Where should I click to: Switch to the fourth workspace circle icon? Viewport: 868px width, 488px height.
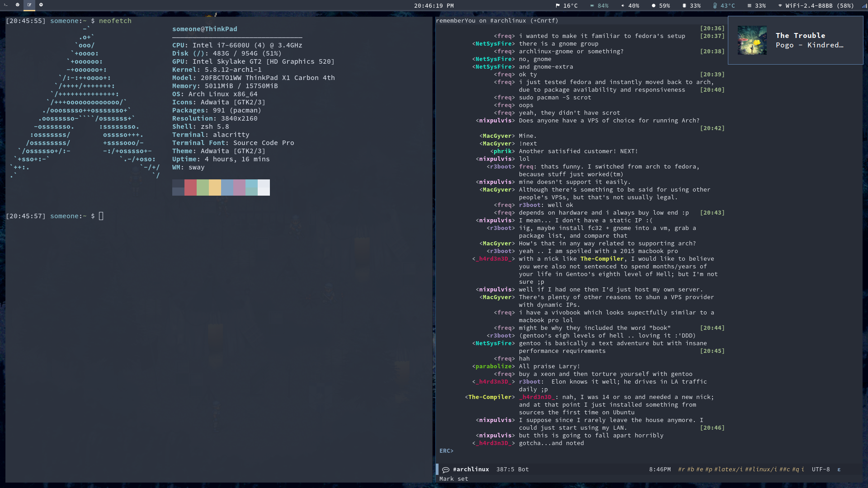click(41, 5)
